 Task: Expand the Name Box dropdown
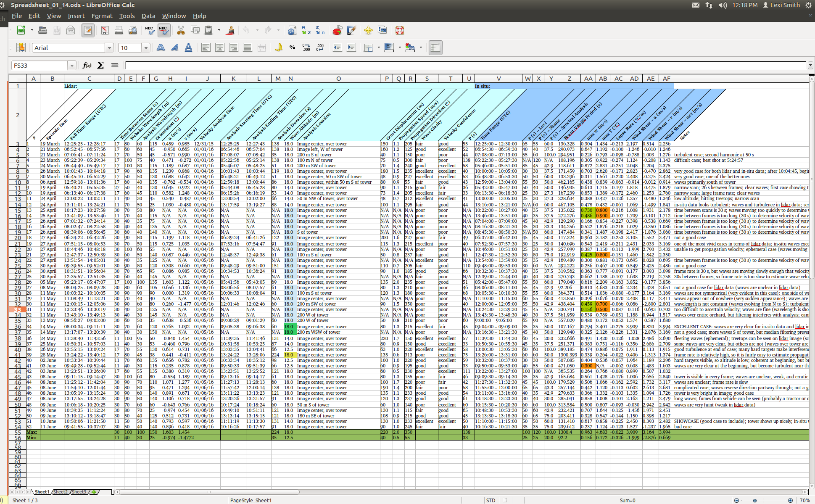tap(72, 66)
